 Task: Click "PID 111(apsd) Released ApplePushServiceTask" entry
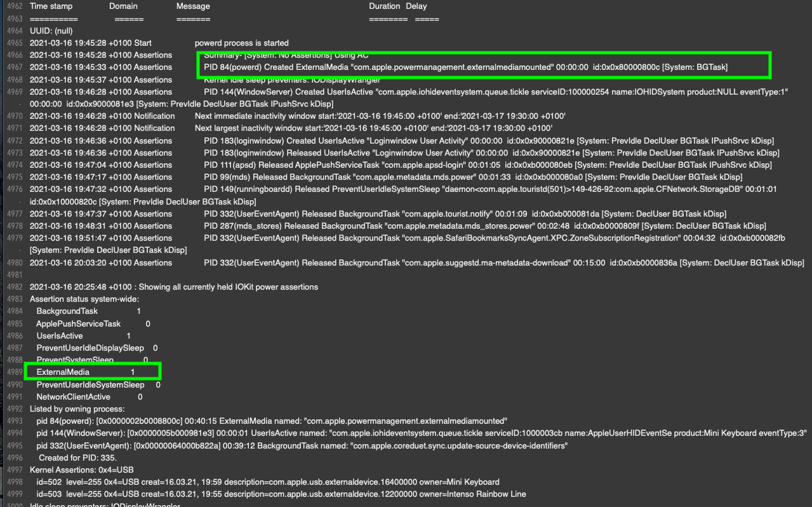(x=488, y=165)
